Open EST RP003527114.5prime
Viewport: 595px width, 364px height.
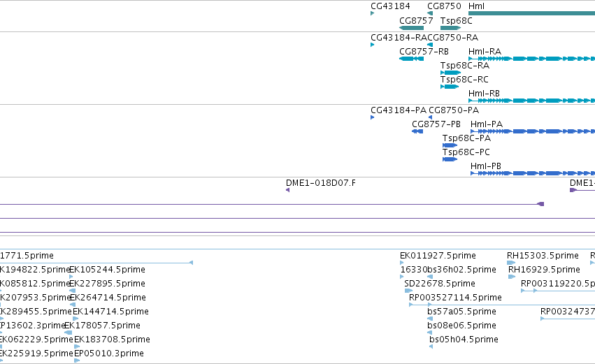[x=455, y=298]
